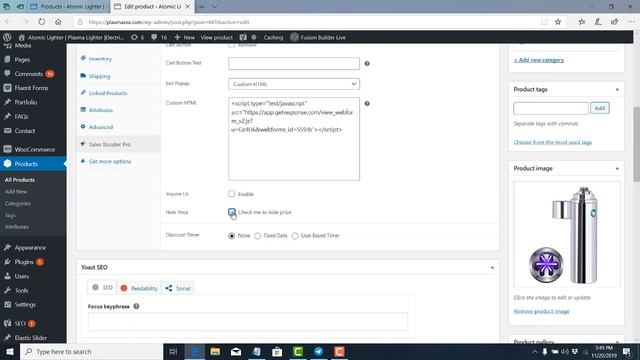Tick Check me to hide price checkbox
This screenshot has height=360, width=640.
click(232, 212)
